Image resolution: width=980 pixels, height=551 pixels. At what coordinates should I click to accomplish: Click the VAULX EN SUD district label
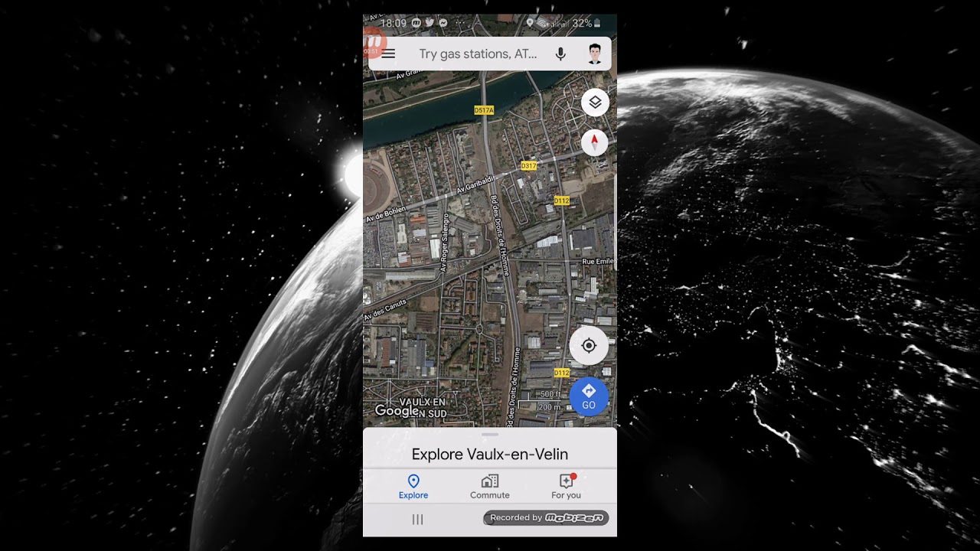point(423,407)
